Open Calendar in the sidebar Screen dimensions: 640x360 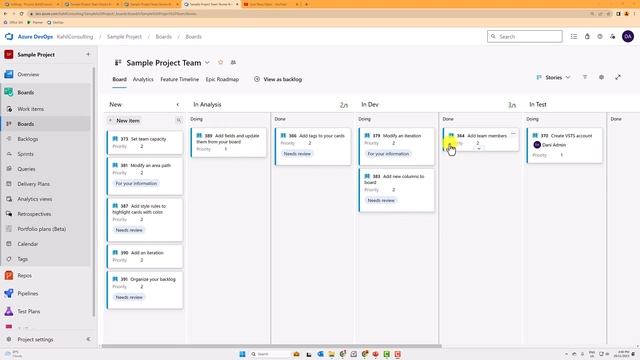click(27, 244)
